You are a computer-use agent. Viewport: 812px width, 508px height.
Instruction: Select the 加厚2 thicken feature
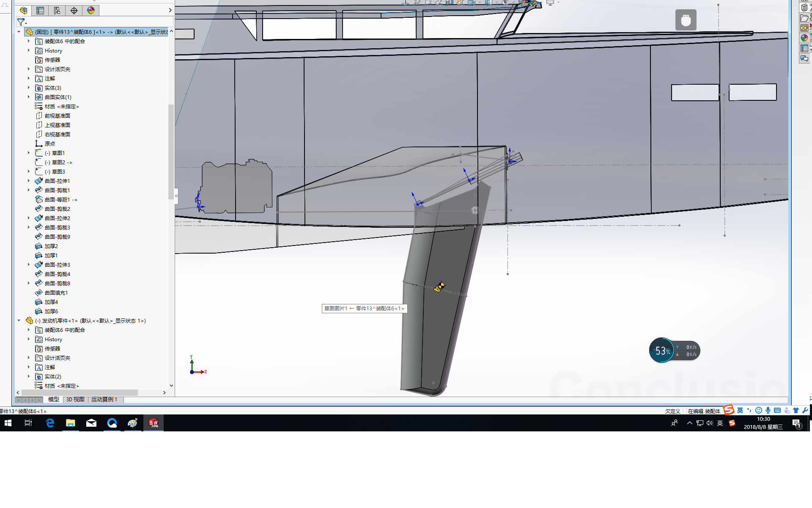(x=47, y=246)
